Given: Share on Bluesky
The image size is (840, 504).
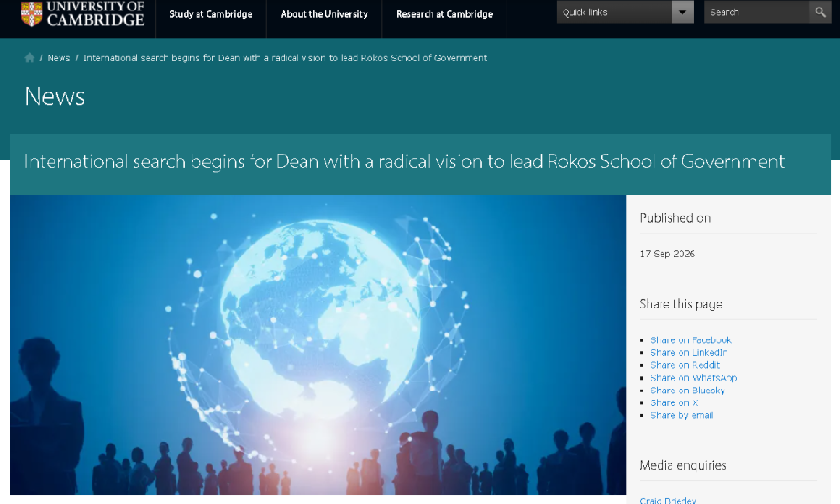Looking at the screenshot, I should (687, 391).
